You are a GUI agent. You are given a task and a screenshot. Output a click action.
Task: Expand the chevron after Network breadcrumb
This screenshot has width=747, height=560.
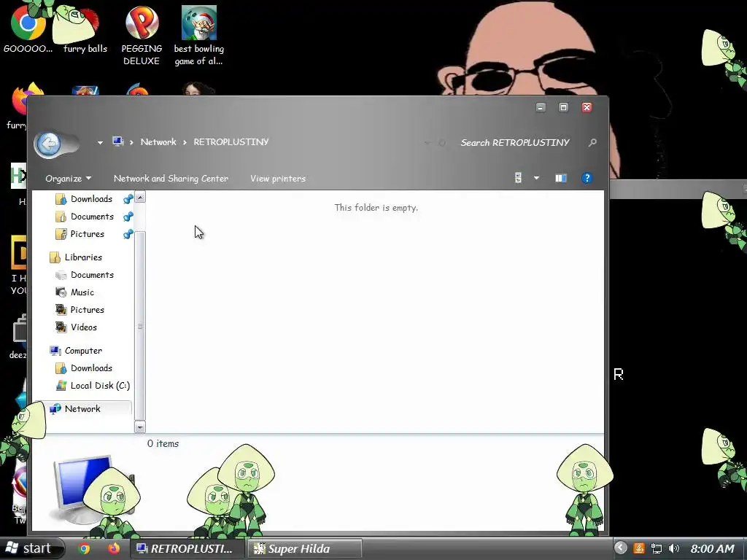pos(185,142)
